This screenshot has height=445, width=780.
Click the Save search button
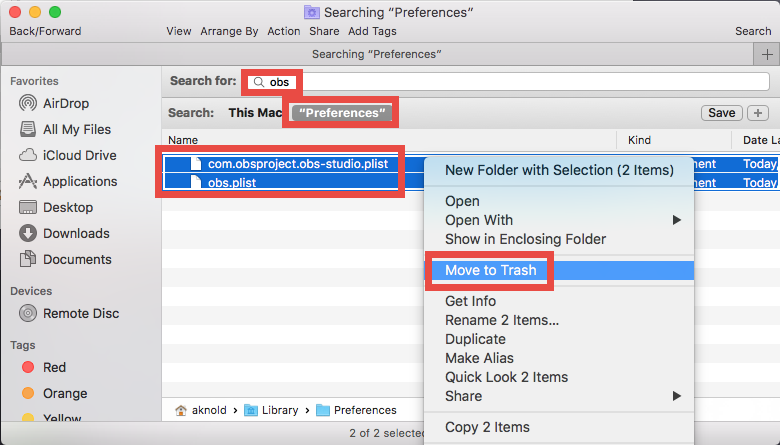pyautogui.click(x=721, y=113)
